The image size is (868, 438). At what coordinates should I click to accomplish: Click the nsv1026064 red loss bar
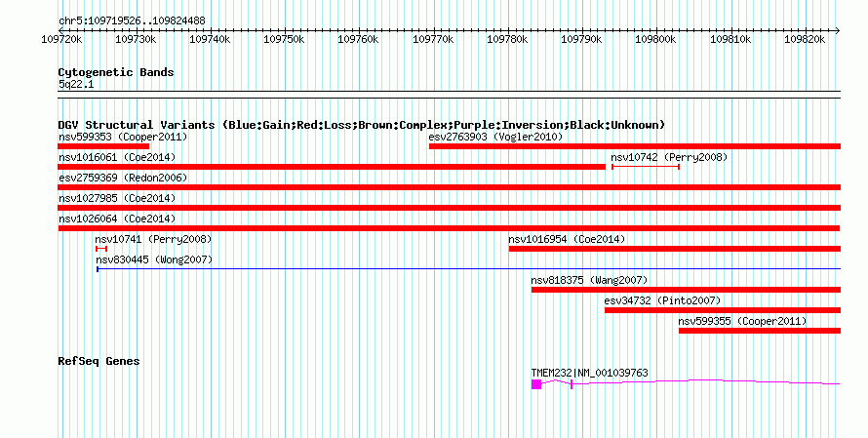pyautogui.click(x=449, y=228)
